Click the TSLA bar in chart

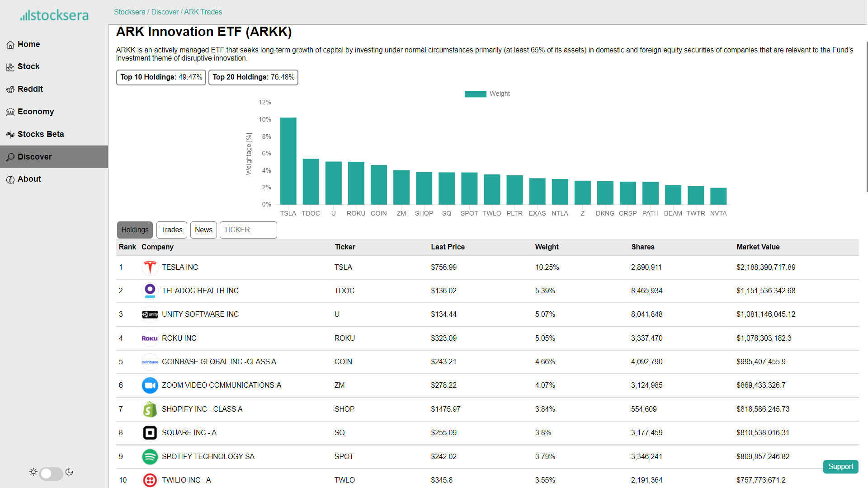pos(288,161)
